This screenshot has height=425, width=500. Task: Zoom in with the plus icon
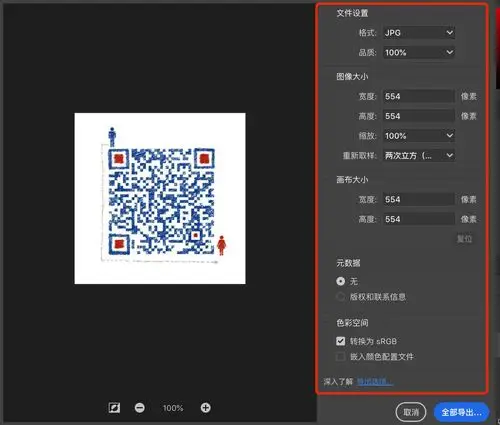pyautogui.click(x=205, y=407)
